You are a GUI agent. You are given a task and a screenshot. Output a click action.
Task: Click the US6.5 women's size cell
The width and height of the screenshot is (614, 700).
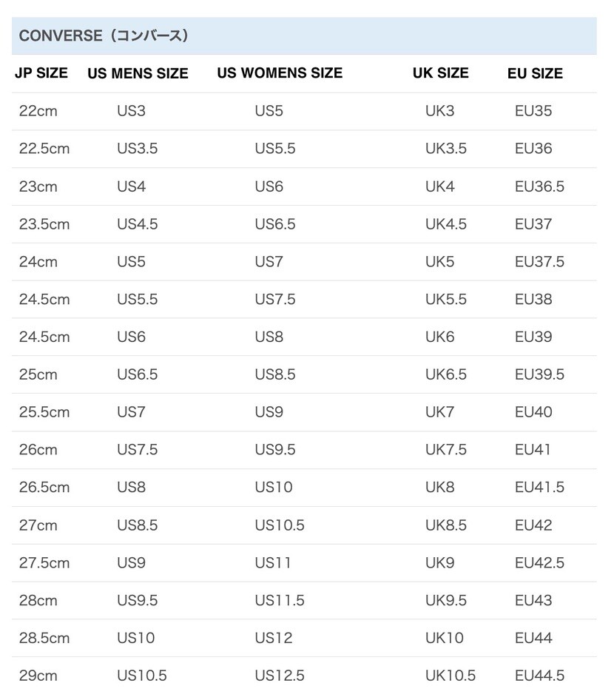click(x=275, y=224)
